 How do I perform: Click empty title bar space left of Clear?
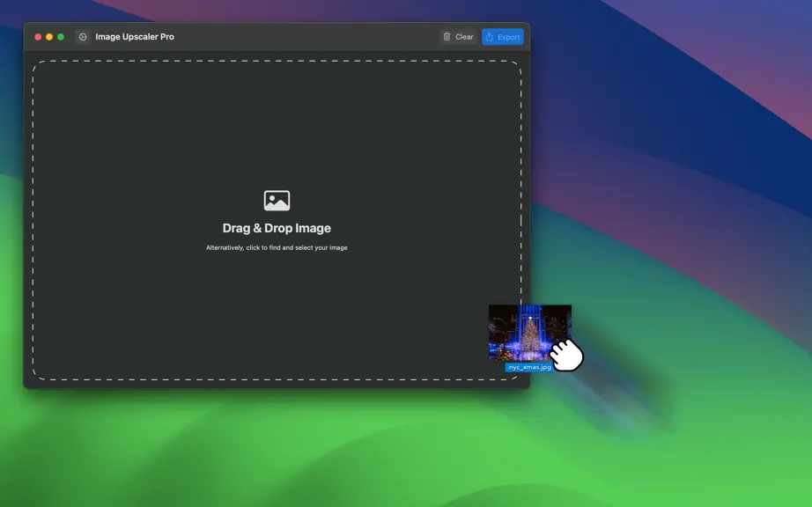point(306,37)
